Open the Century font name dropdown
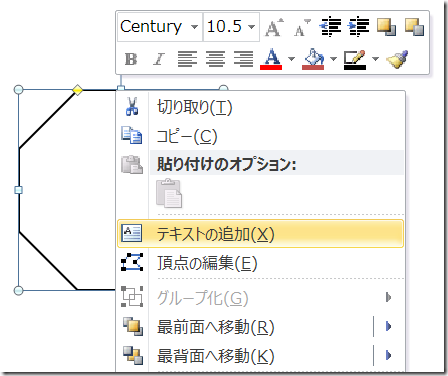This screenshot has height=376, width=448. click(x=194, y=27)
